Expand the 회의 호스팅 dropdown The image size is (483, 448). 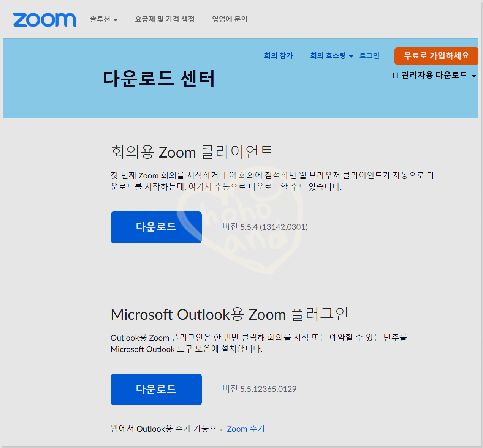(x=331, y=56)
